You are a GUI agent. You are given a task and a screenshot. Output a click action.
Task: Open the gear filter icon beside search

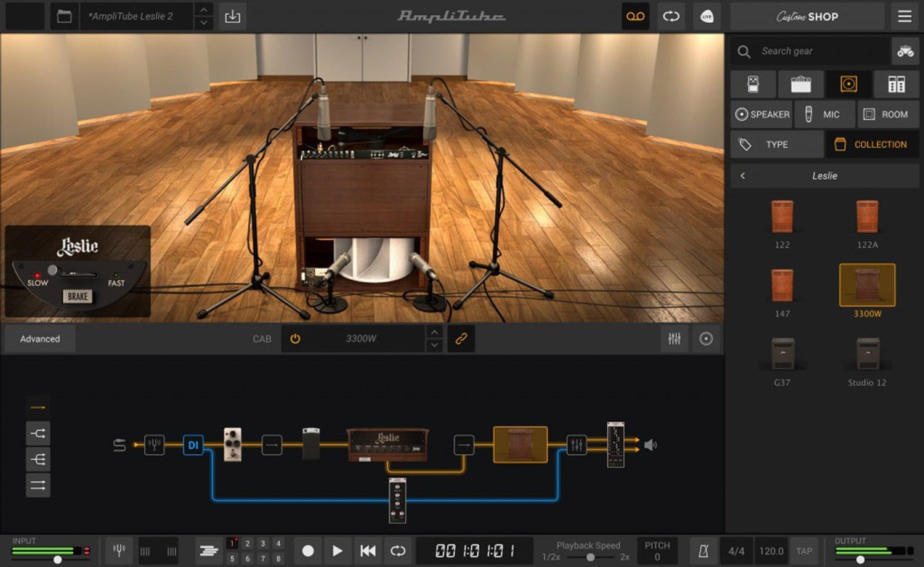(x=905, y=51)
